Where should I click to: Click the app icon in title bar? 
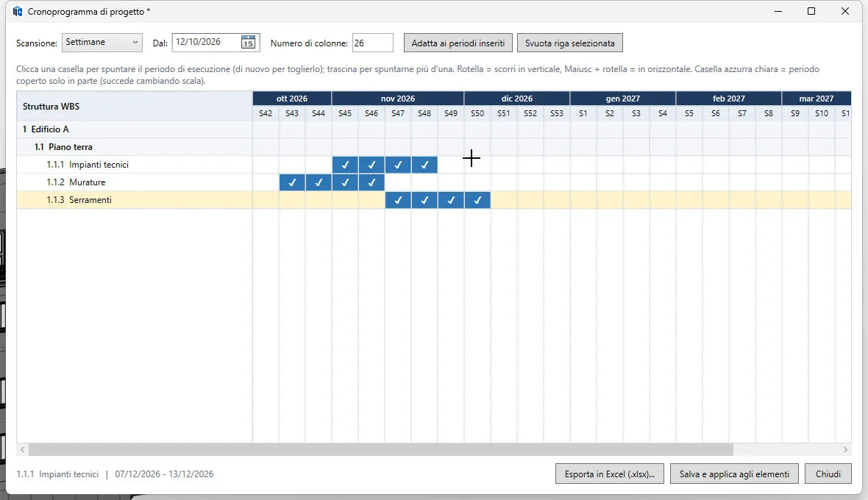coord(18,11)
